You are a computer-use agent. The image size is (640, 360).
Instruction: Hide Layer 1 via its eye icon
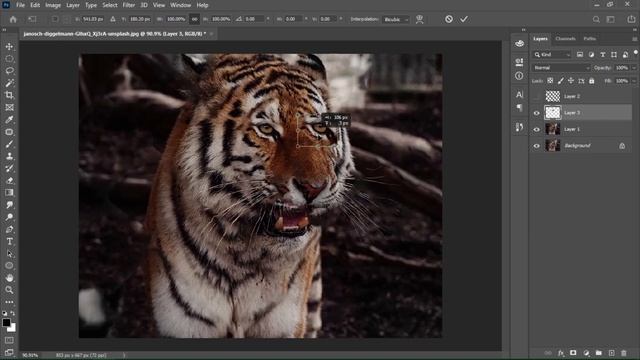pos(537,129)
